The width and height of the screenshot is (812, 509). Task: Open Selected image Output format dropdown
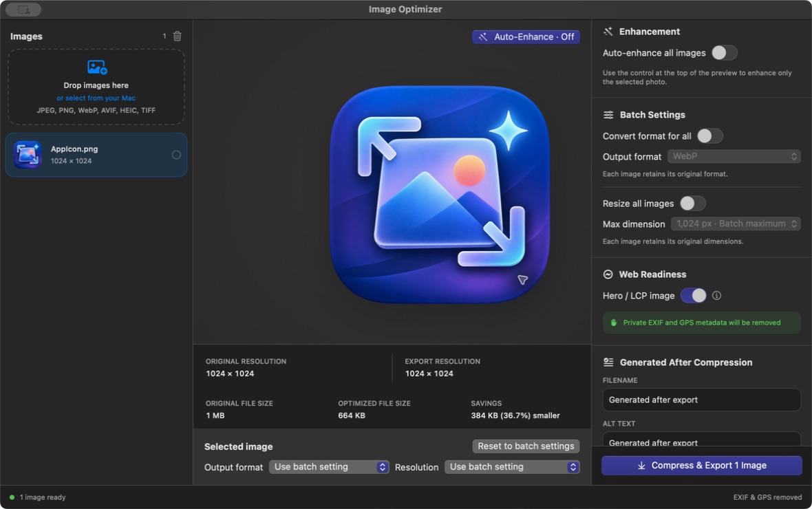(329, 467)
